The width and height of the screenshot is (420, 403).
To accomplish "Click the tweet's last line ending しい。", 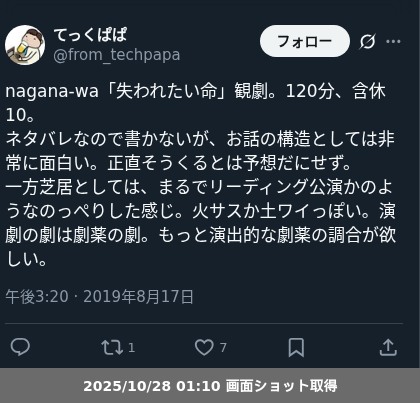I will pyautogui.click(x=27, y=258).
